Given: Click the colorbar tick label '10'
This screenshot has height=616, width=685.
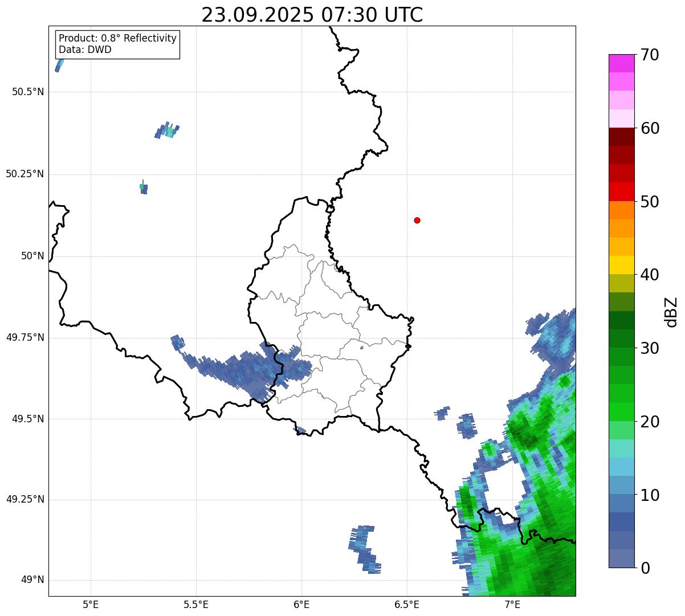Looking at the screenshot, I should (x=650, y=495).
